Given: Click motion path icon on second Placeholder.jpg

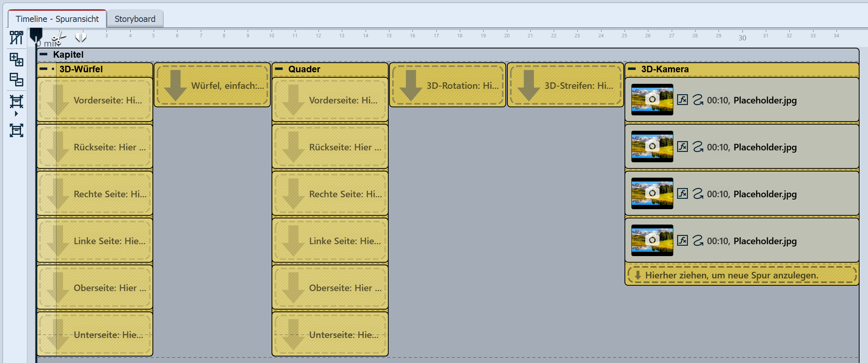Looking at the screenshot, I should pyautogui.click(x=697, y=147).
